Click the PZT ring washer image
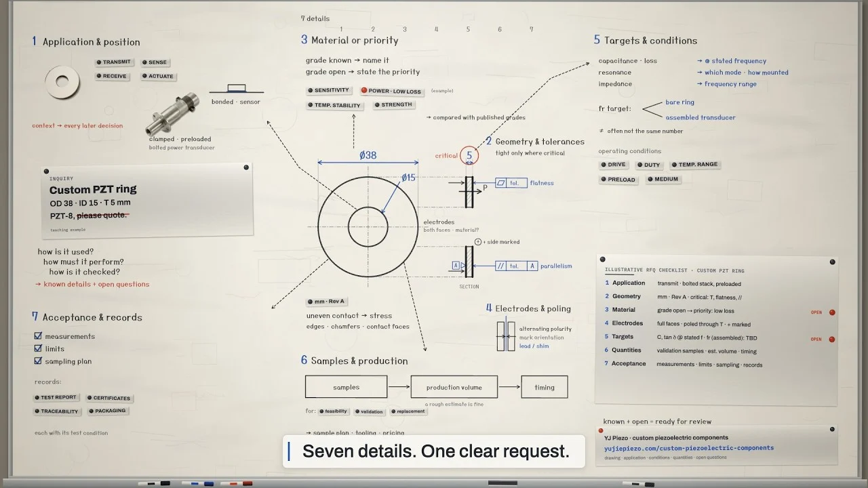 coord(62,83)
